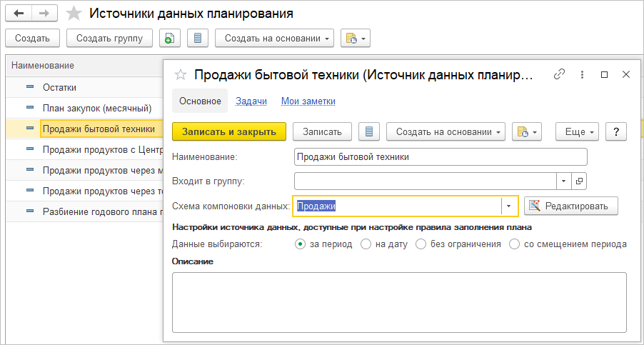Select the за период radio option
Screen dimensions: 644x345
tap(300, 244)
